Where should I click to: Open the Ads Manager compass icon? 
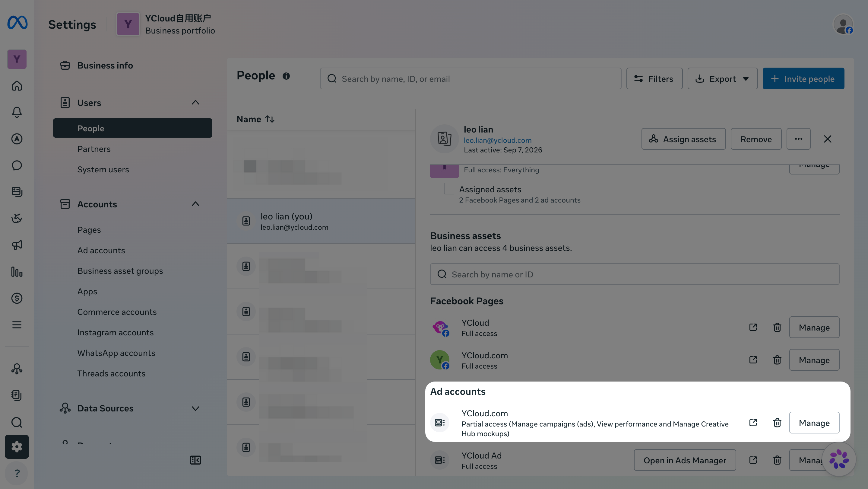click(17, 139)
